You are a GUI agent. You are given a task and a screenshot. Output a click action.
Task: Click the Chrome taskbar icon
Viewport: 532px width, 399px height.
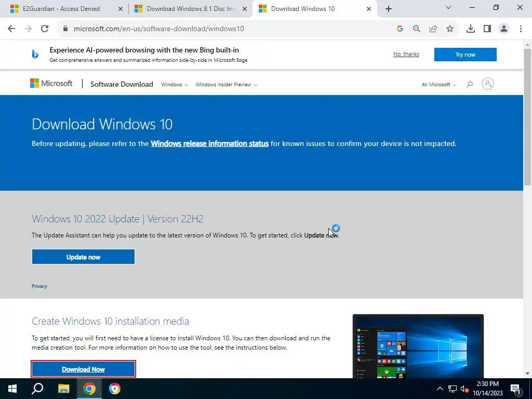point(89,389)
